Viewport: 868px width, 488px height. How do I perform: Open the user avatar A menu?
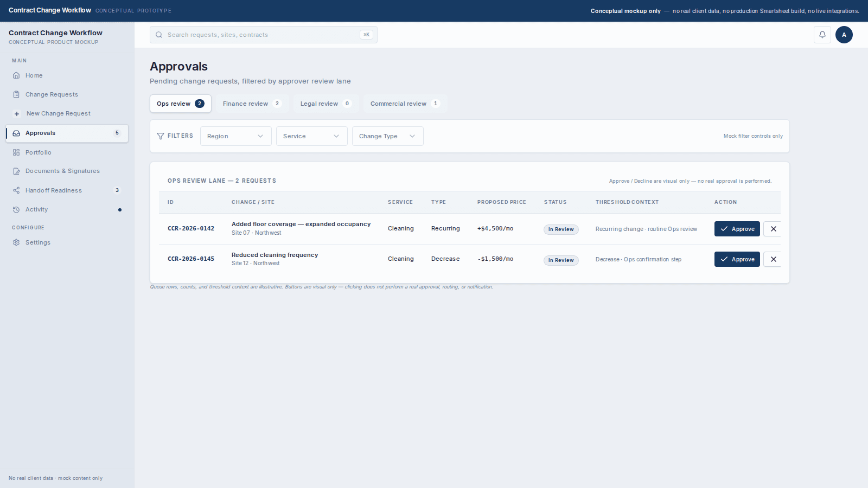pos(844,35)
